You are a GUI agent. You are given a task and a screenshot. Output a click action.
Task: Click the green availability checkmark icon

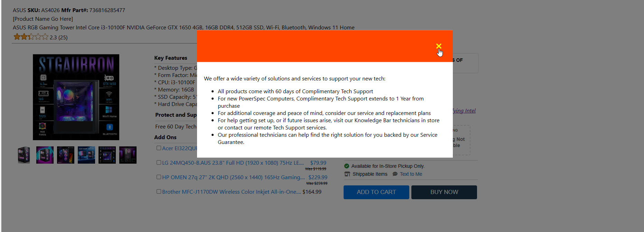pos(347,166)
